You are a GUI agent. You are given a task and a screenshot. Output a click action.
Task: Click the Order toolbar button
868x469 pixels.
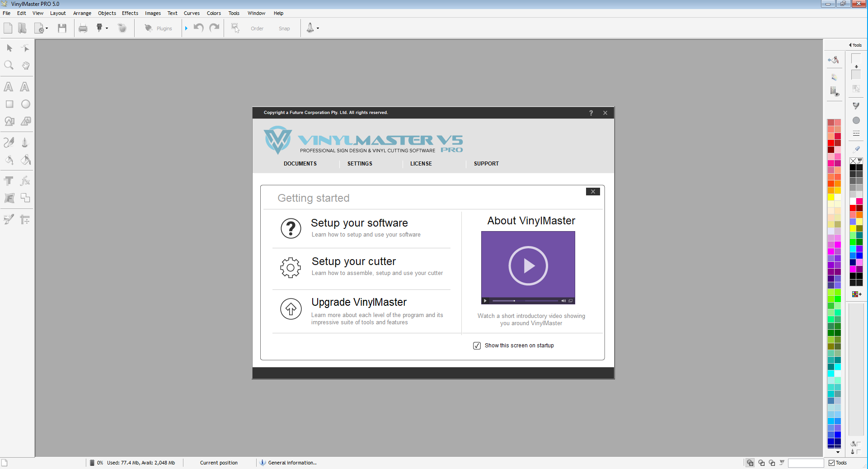(x=257, y=28)
